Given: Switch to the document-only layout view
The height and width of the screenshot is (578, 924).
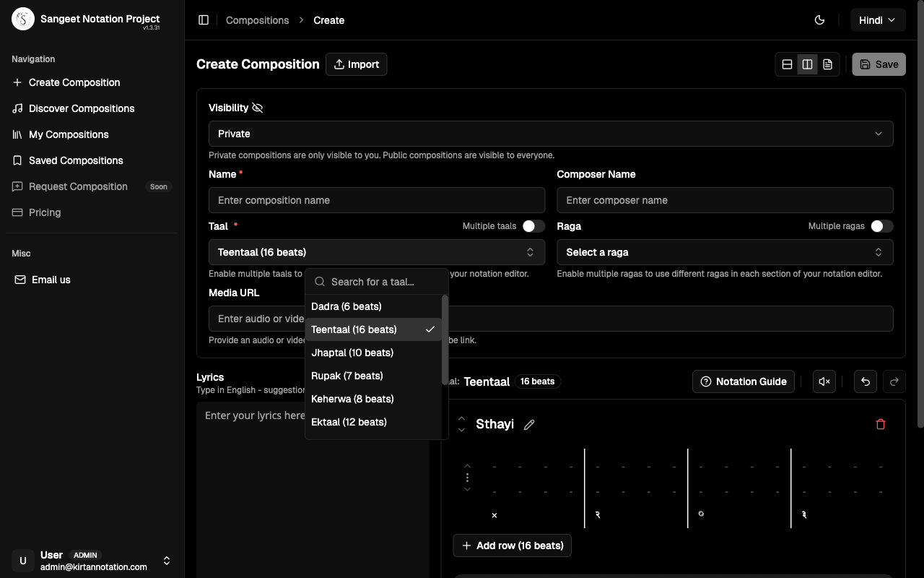Looking at the screenshot, I should (x=827, y=64).
